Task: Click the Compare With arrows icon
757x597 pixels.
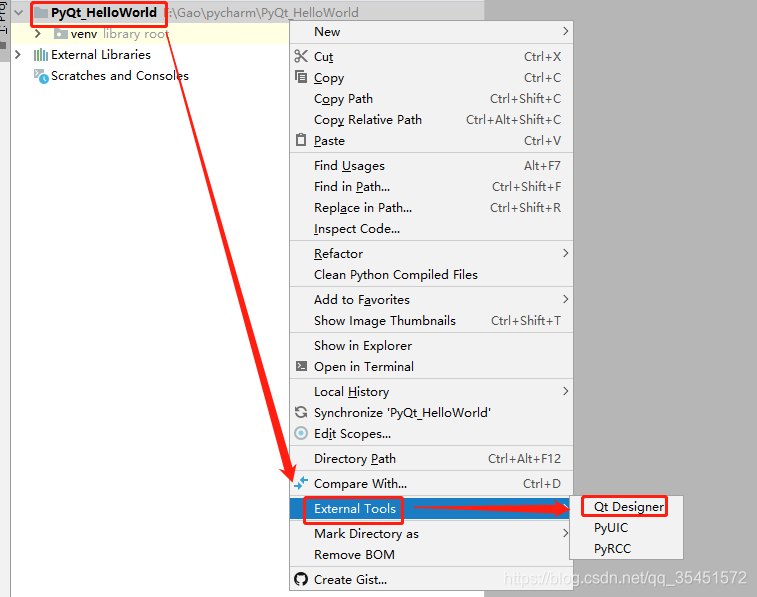Action: tap(301, 483)
